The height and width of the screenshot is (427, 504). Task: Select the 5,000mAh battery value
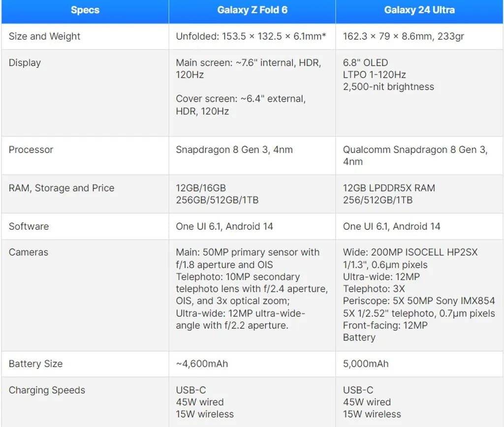coord(366,364)
